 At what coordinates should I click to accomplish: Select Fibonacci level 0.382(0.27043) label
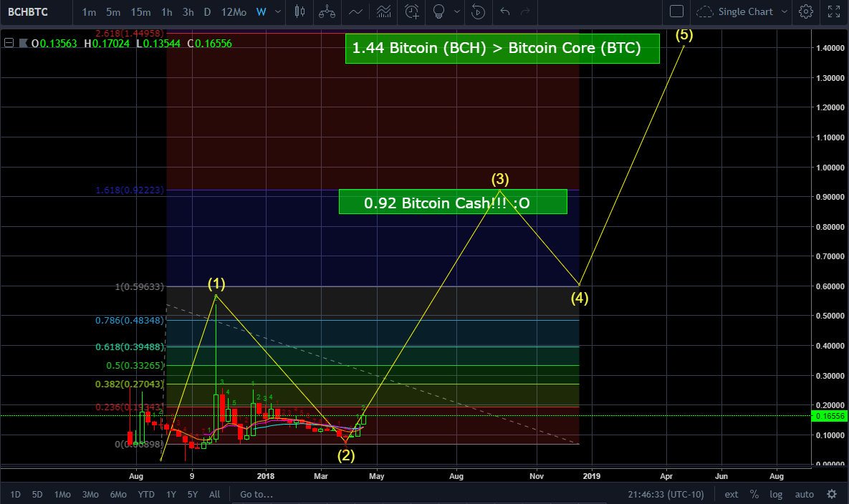pos(130,384)
